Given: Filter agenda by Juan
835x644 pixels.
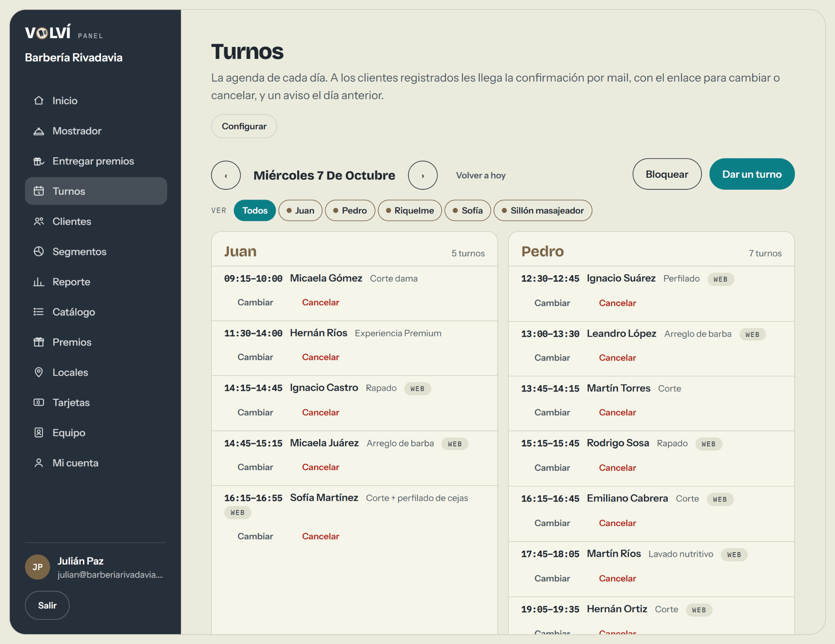Looking at the screenshot, I should [301, 211].
